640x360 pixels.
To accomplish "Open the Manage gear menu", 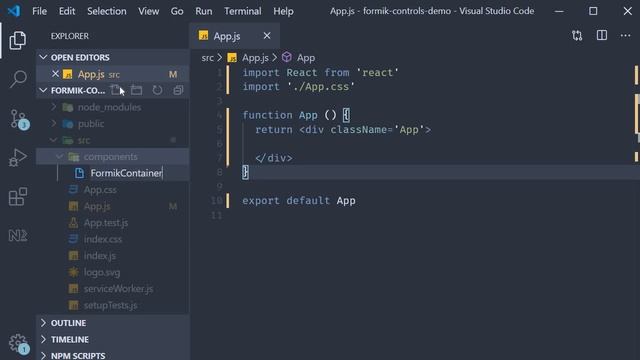I will (x=18, y=344).
